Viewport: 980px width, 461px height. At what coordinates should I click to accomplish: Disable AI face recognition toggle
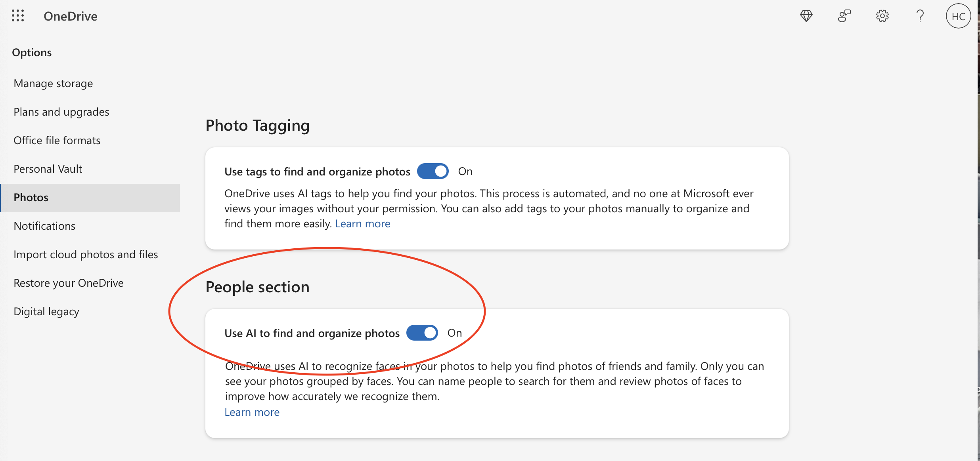(422, 333)
